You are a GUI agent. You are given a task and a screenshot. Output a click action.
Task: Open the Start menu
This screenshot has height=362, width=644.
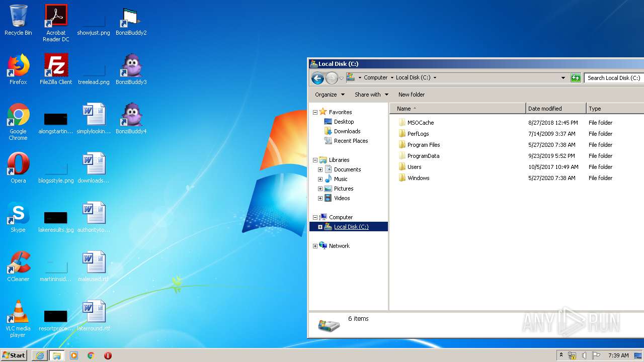coord(14,355)
